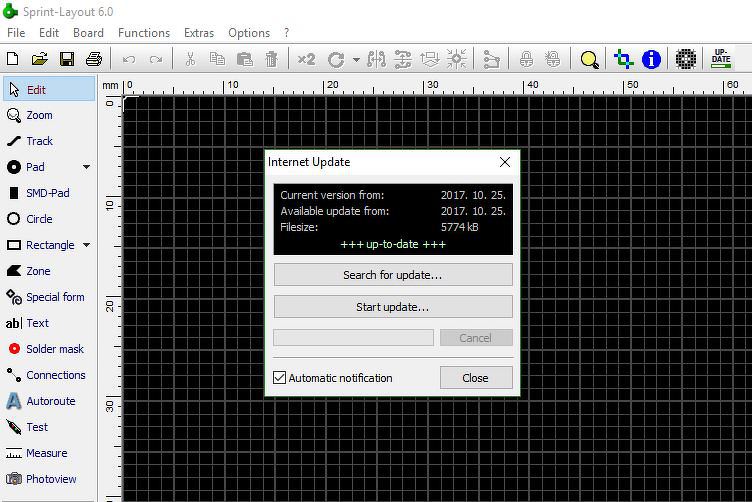Image resolution: width=752 pixels, height=502 pixels.
Task: Open the Options menu
Action: (249, 33)
